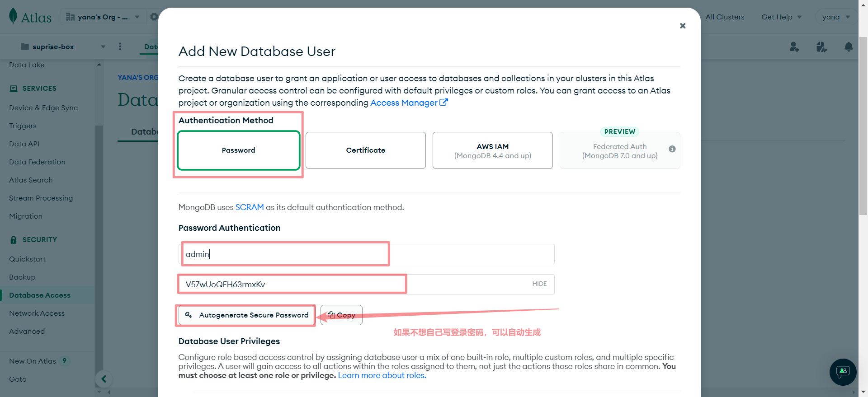Click the SERVICES section header icon
This screenshot has width=868, height=397.
[14, 89]
